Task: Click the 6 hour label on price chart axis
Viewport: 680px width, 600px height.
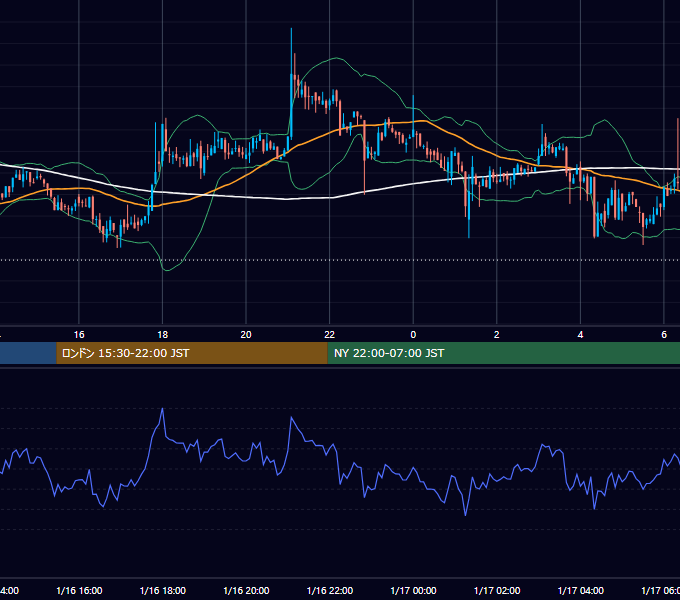Action: 664,334
